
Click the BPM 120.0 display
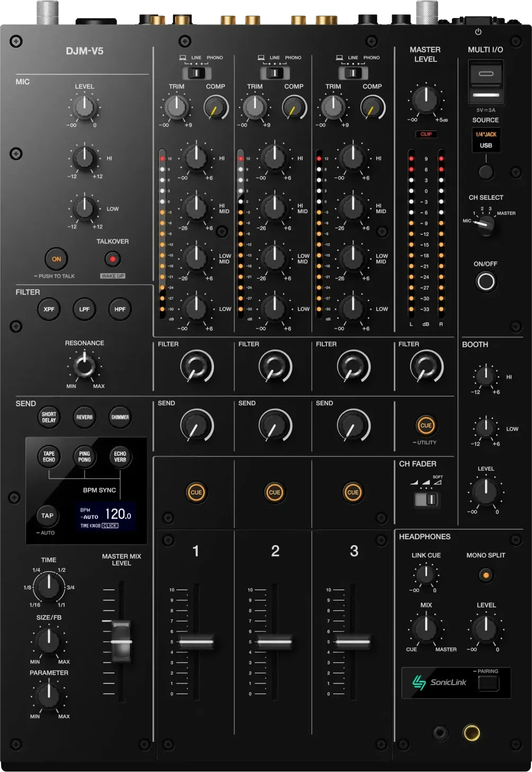coord(105,517)
